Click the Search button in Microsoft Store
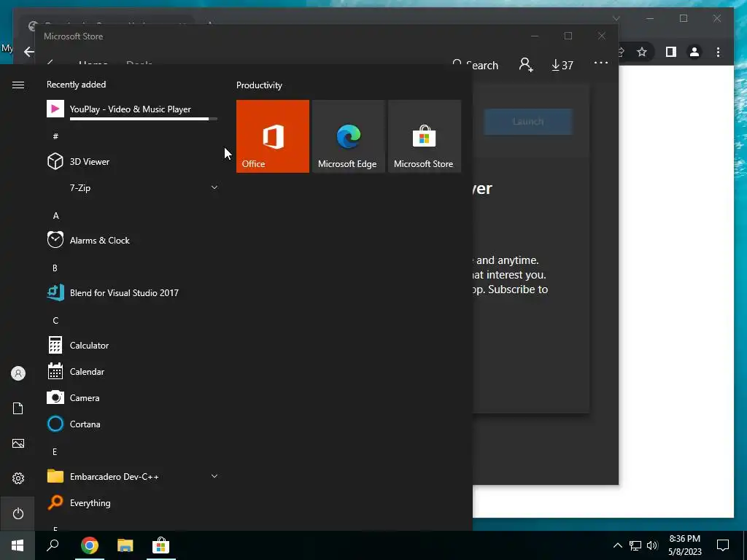Image resolution: width=747 pixels, height=560 pixels. click(x=475, y=65)
